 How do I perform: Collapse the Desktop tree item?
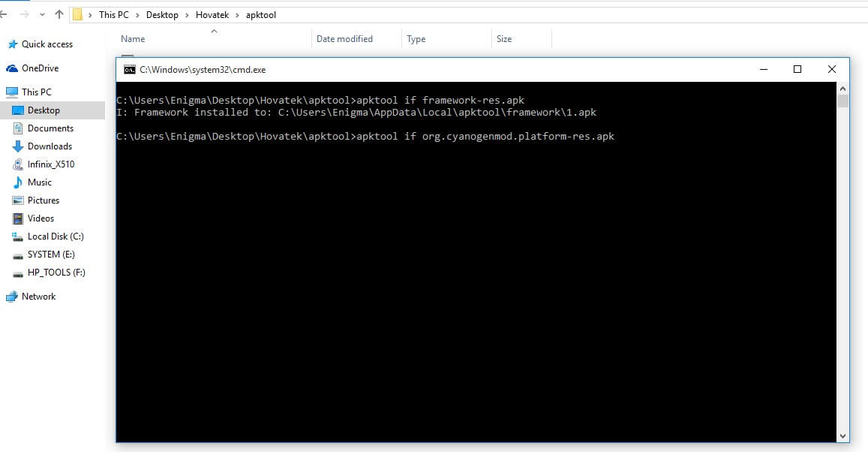point(18,110)
